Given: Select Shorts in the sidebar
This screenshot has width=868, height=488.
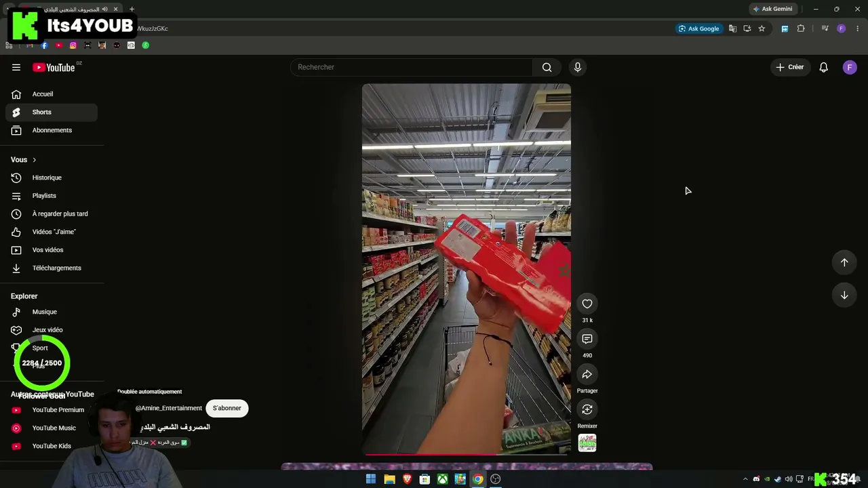Looking at the screenshot, I should 52,112.
